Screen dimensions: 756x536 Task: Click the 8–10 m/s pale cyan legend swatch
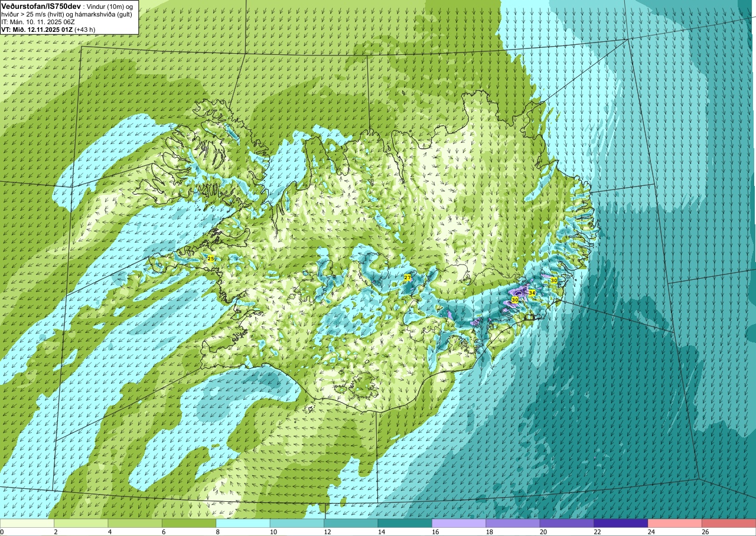pos(243,524)
